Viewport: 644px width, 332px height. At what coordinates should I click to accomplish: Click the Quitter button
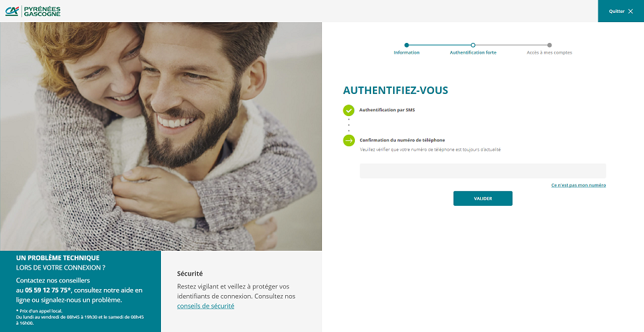click(621, 11)
